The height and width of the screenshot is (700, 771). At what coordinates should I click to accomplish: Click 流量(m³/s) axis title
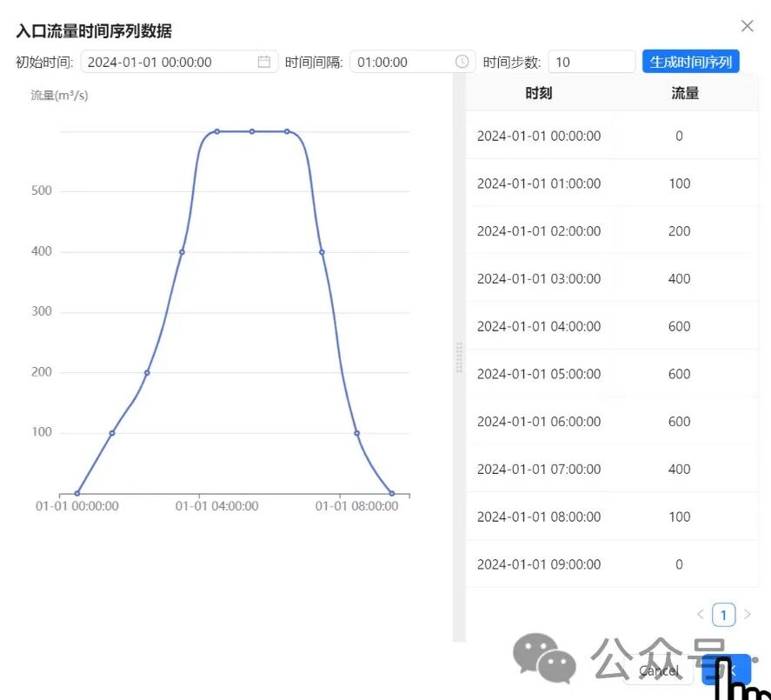click(x=59, y=95)
